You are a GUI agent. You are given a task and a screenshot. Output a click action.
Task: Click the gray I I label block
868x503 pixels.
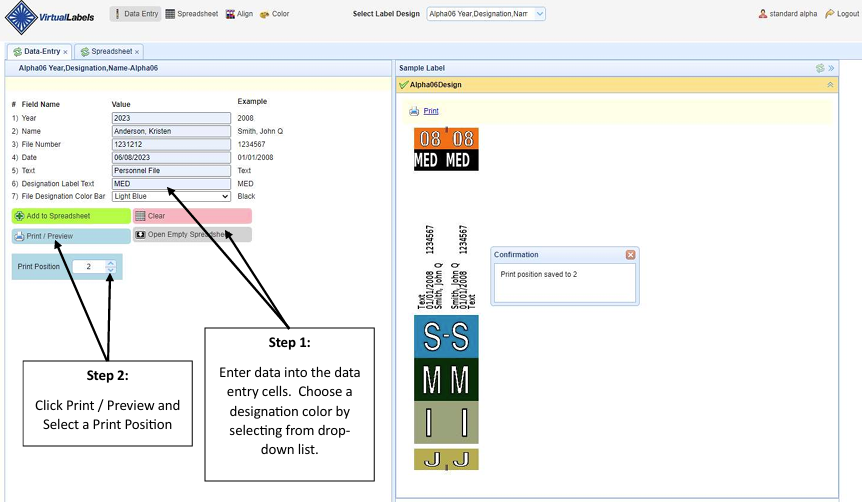pos(446,422)
